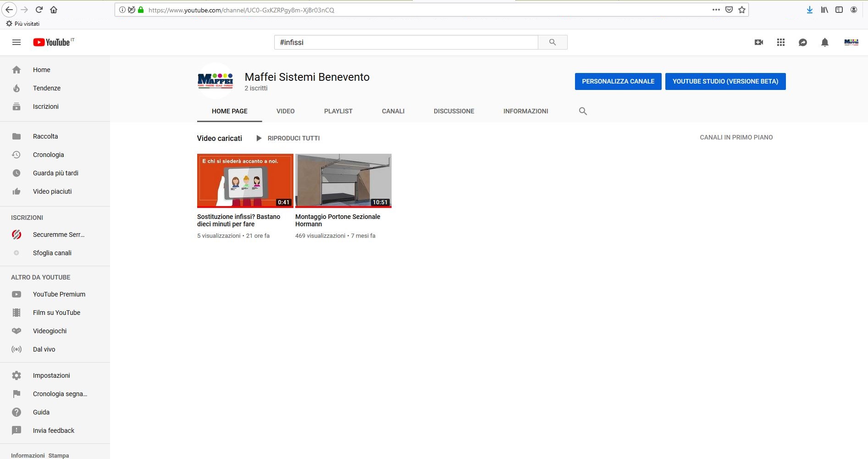Save page to Pocket icon
Screen dimensions: 868x459
coord(729,10)
